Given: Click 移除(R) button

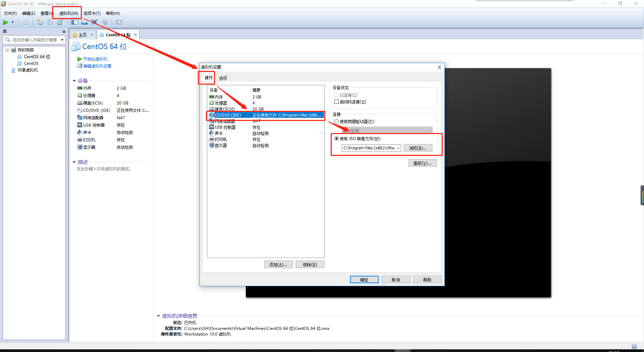Looking at the screenshot, I should click(x=310, y=265).
